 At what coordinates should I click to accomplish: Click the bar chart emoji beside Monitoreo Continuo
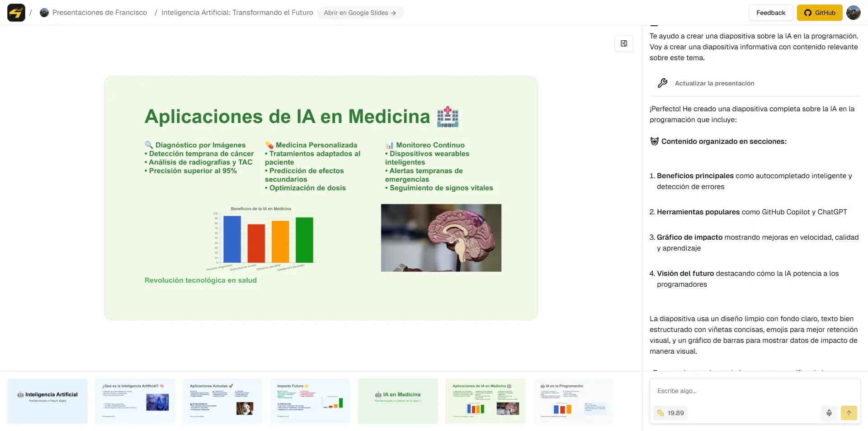click(x=389, y=145)
